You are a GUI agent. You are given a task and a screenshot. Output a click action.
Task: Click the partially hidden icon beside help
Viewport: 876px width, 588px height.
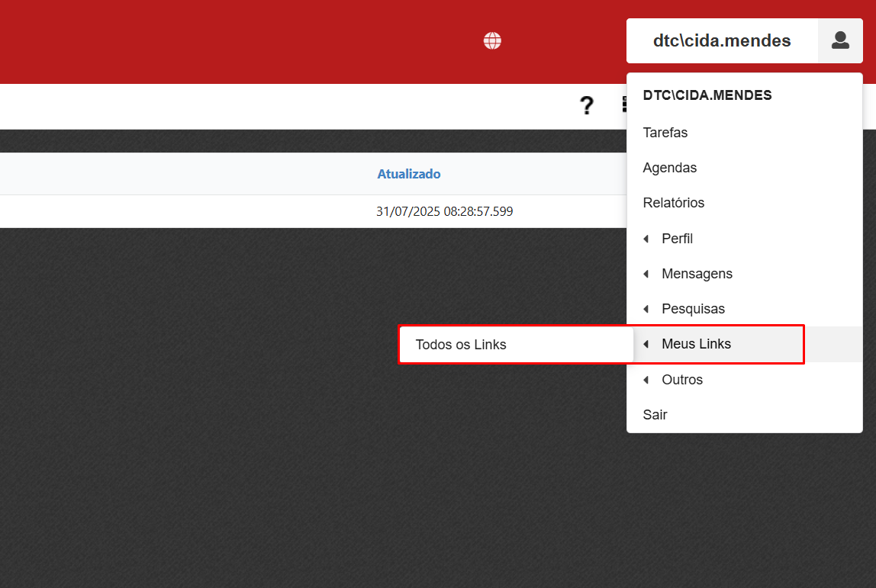624,105
